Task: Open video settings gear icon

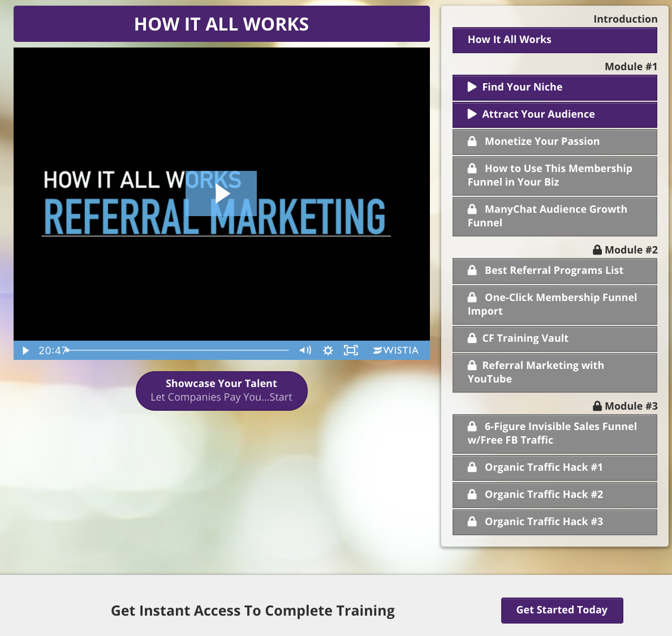Action: pyautogui.click(x=328, y=350)
